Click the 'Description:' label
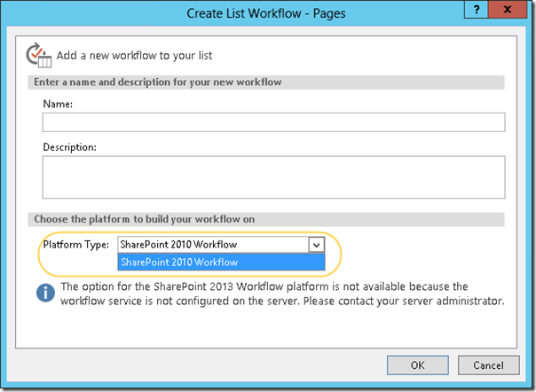The image size is (536, 392). coord(70,147)
